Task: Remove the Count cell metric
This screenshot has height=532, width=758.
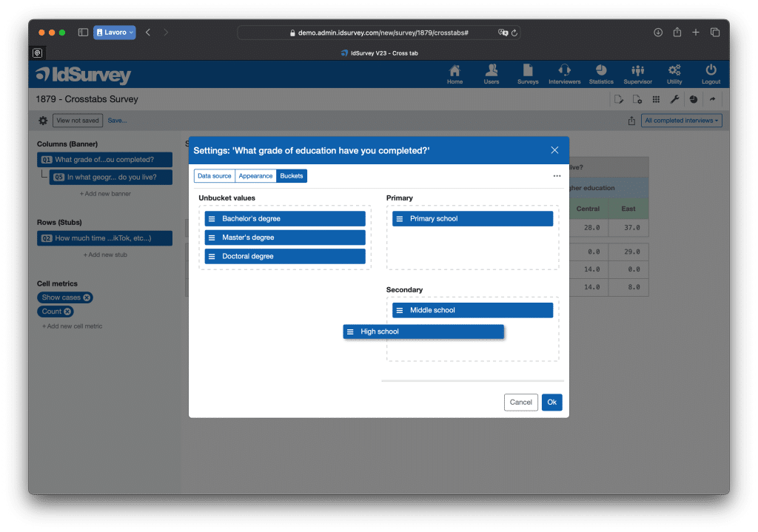Action: pos(68,312)
